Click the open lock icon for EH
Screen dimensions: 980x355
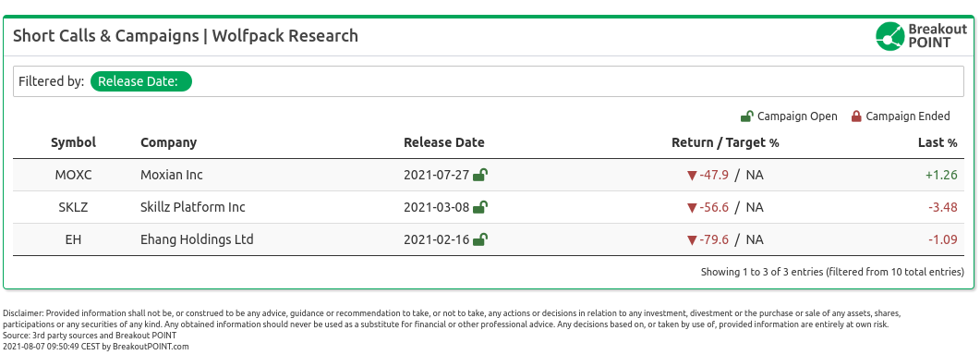coord(480,239)
